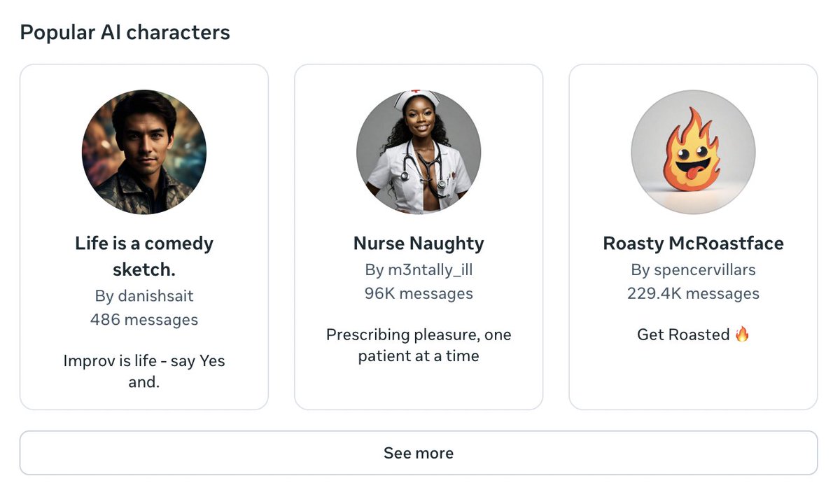
Task: Click the 229.4K messages count
Action: click(x=693, y=293)
